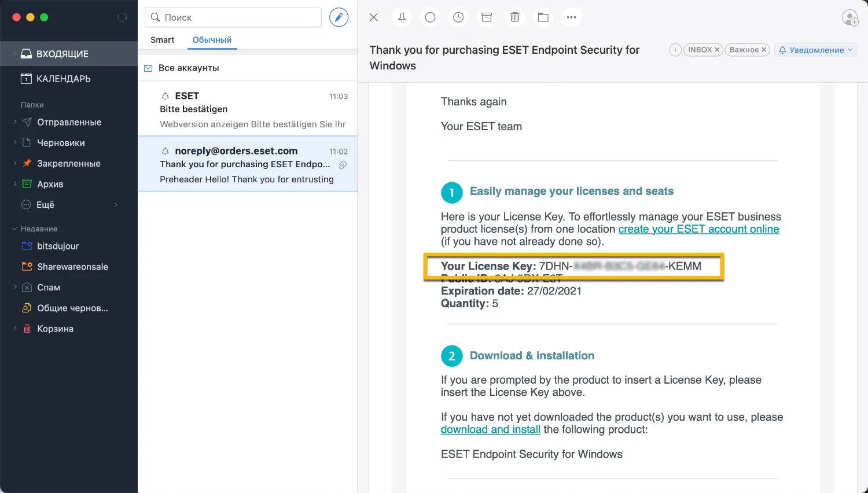868x493 pixels.
Task: Open your account profile avatar
Action: tap(850, 18)
